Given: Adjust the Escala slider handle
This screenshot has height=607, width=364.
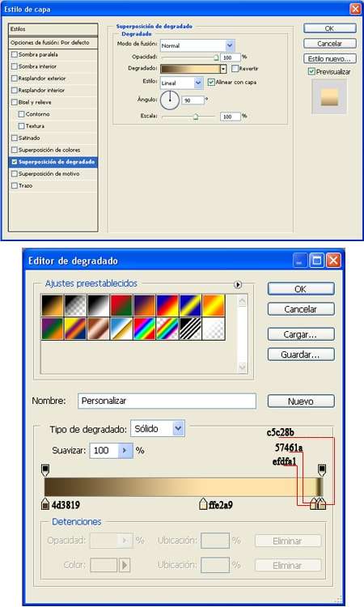Looking at the screenshot, I should pos(196,117).
